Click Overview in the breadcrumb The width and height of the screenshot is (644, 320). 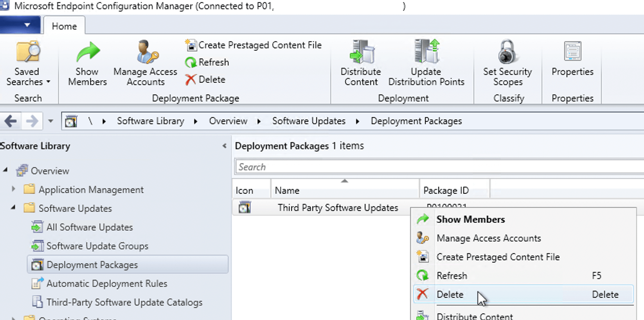[x=228, y=121]
